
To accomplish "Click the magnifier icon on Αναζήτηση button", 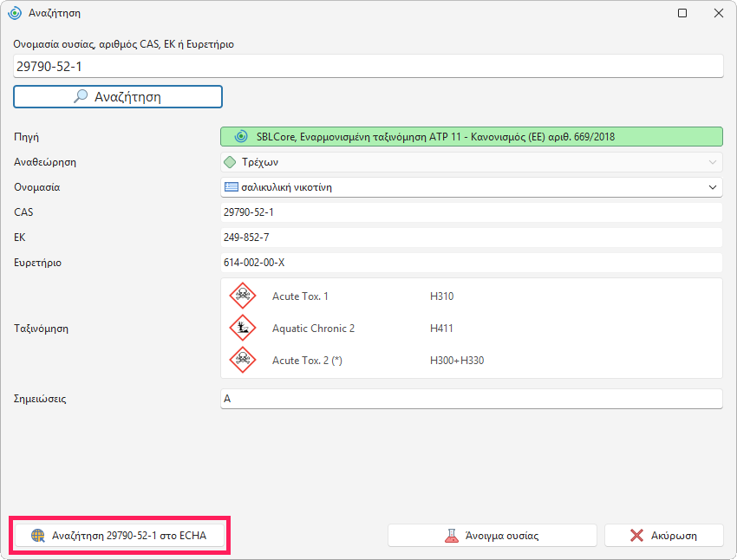I will point(81,96).
